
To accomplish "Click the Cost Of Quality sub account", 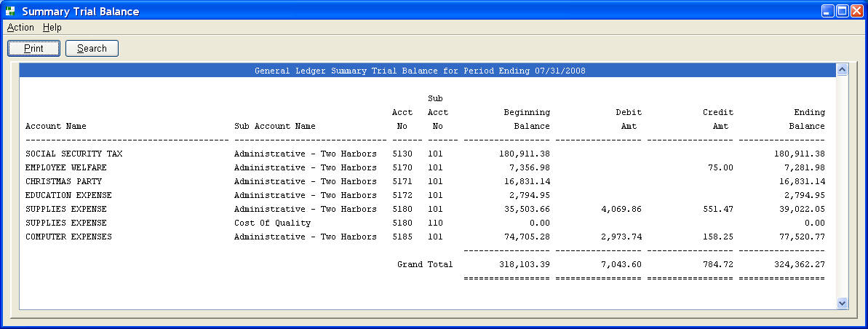I will [x=272, y=223].
